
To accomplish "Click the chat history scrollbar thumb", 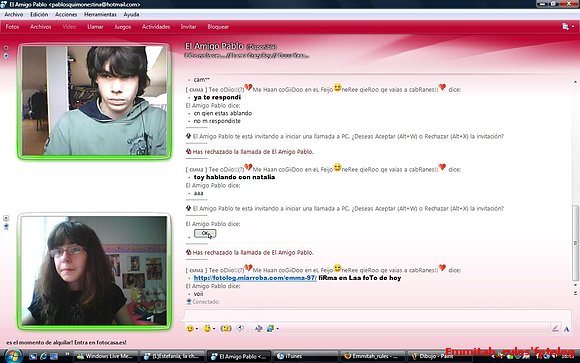I will coord(575,243).
